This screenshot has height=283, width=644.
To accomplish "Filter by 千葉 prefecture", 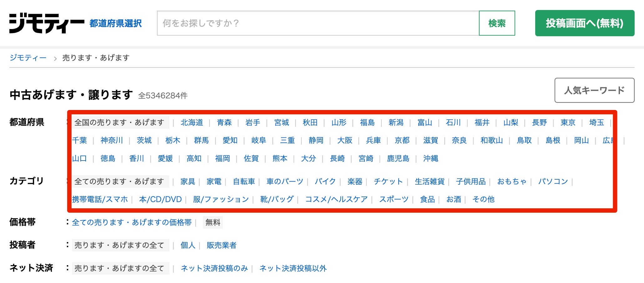I will click(x=79, y=141).
